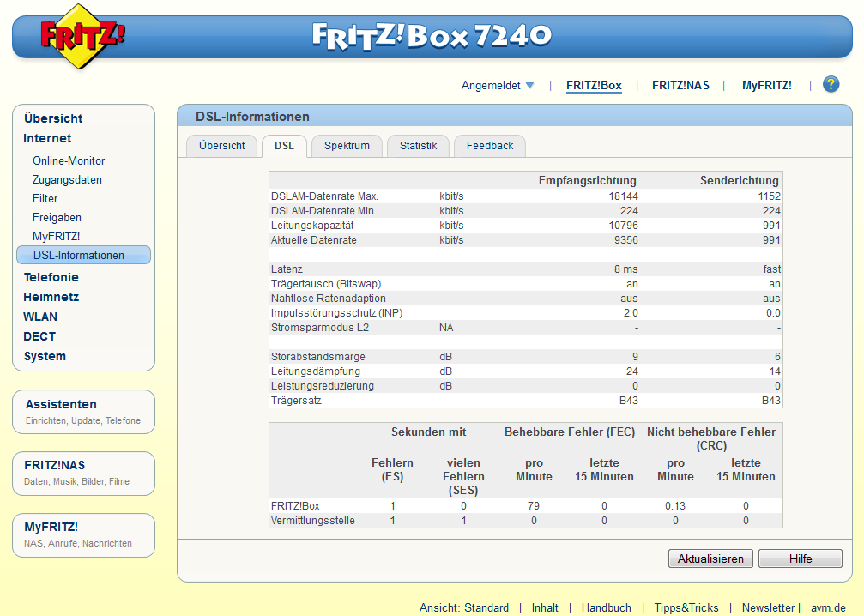Open the Newsletter footer link
864x616 pixels.
click(x=768, y=607)
